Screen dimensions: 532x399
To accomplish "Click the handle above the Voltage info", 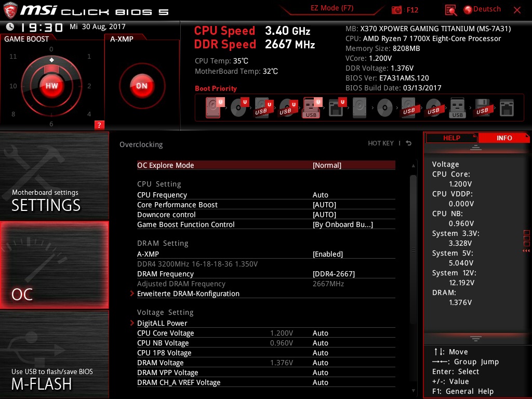I will pos(476,147).
